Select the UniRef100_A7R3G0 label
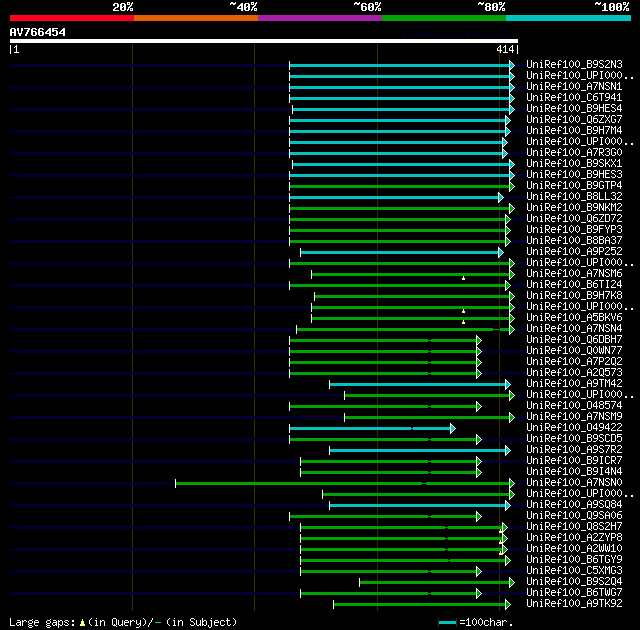Image resolution: width=640 pixels, height=630 pixels. [x=574, y=153]
